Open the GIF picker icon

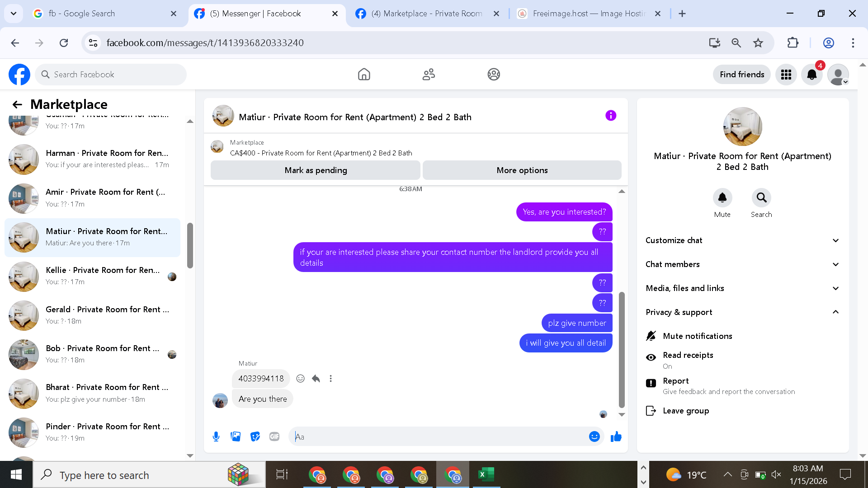click(274, 436)
